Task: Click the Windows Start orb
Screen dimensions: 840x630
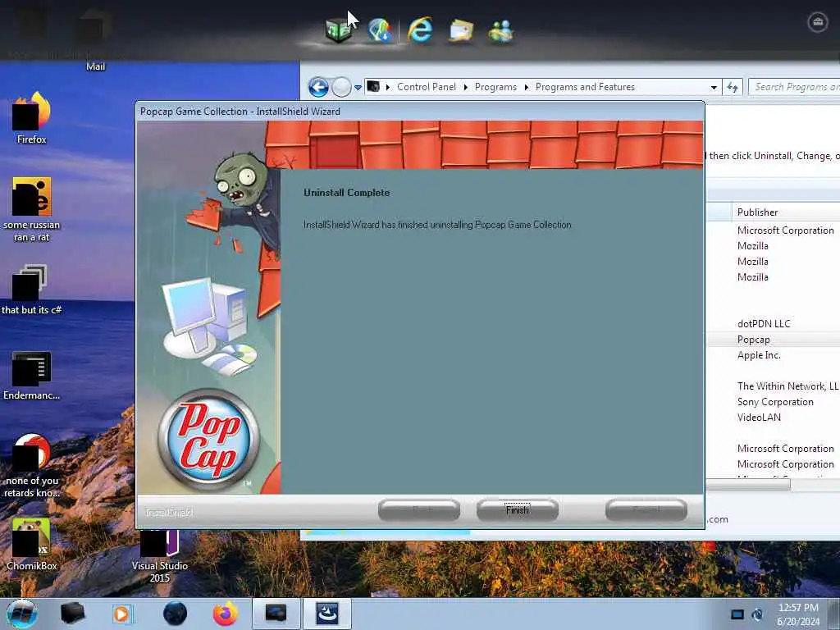Action: (x=22, y=614)
